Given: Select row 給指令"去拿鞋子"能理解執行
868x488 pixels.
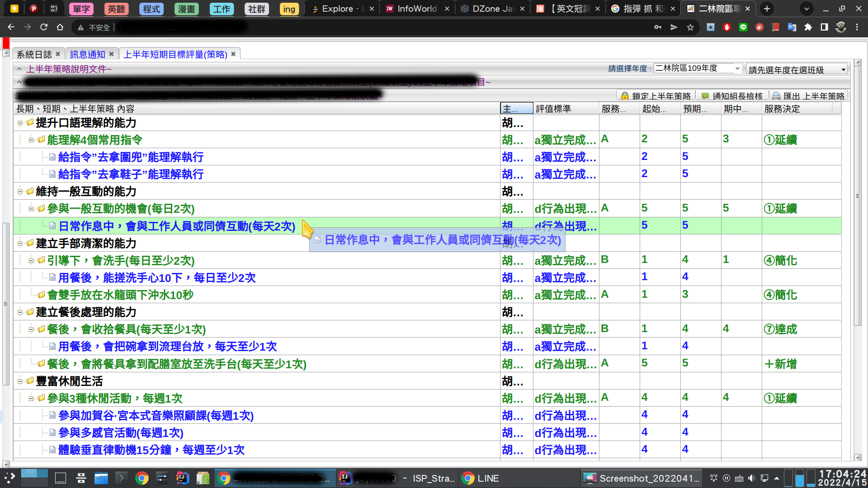Looking at the screenshot, I should point(427,174).
